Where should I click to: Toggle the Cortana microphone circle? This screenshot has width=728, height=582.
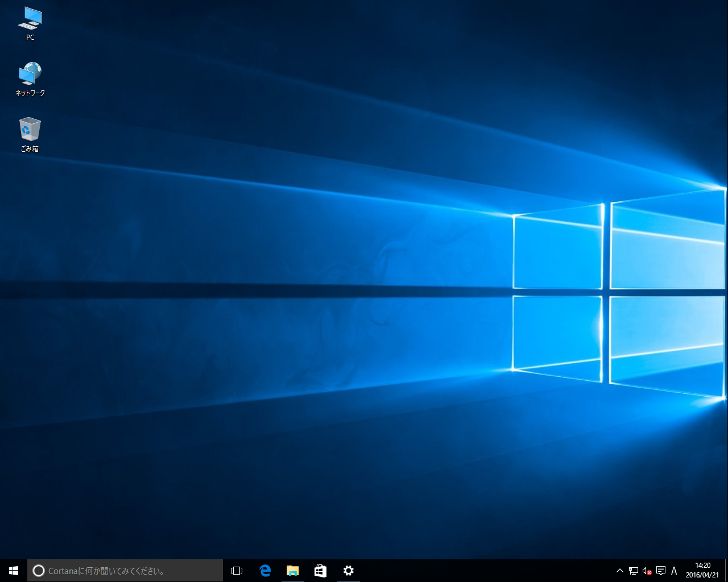(38, 571)
